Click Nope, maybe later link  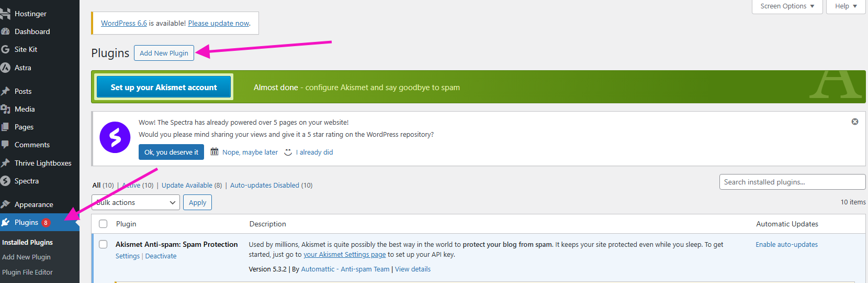[x=250, y=152]
